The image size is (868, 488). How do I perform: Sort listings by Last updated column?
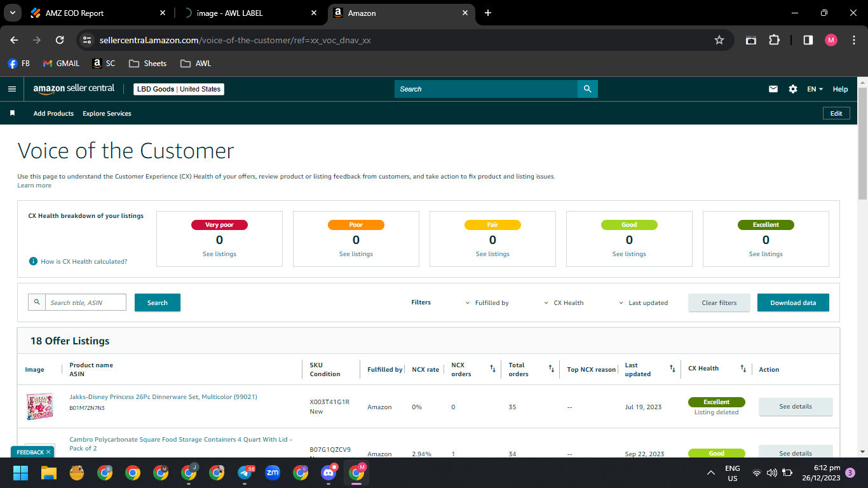pos(672,369)
